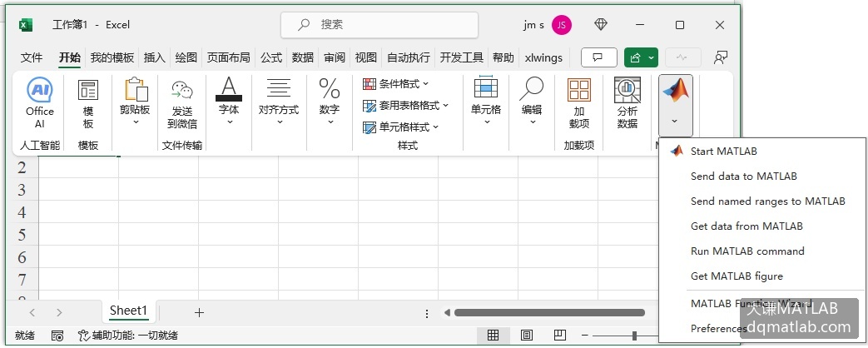Add a new sheet with plus button
Screen dimensions: 868x348
[199, 312]
